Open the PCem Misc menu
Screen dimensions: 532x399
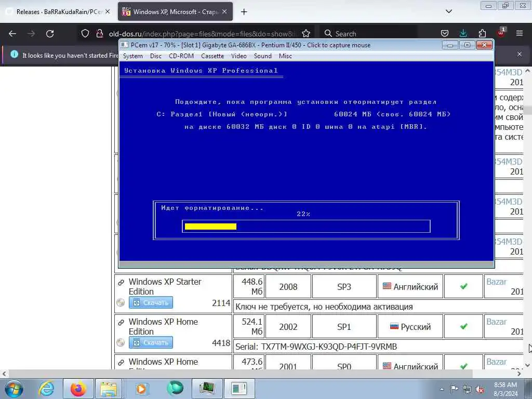pyautogui.click(x=285, y=56)
